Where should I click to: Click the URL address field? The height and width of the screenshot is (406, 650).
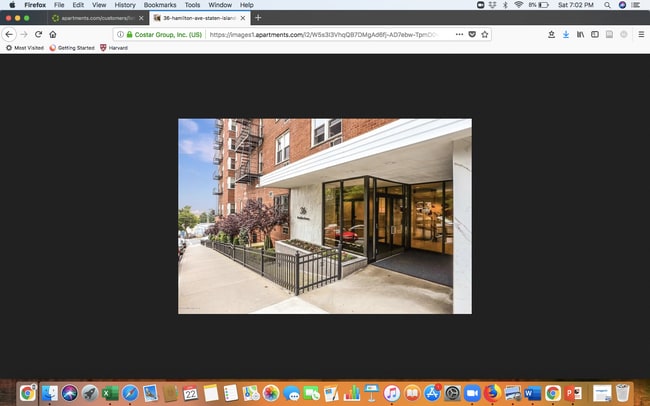tap(330, 34)
